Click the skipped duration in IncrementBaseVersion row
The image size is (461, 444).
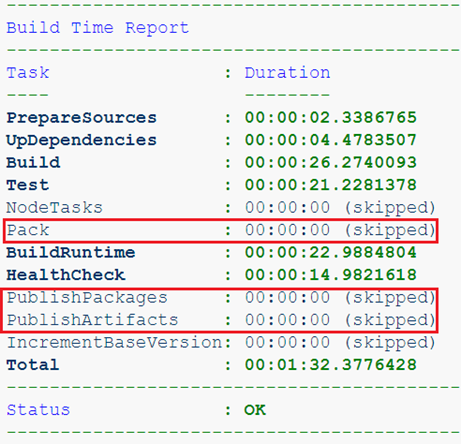[x=340, y=343]
